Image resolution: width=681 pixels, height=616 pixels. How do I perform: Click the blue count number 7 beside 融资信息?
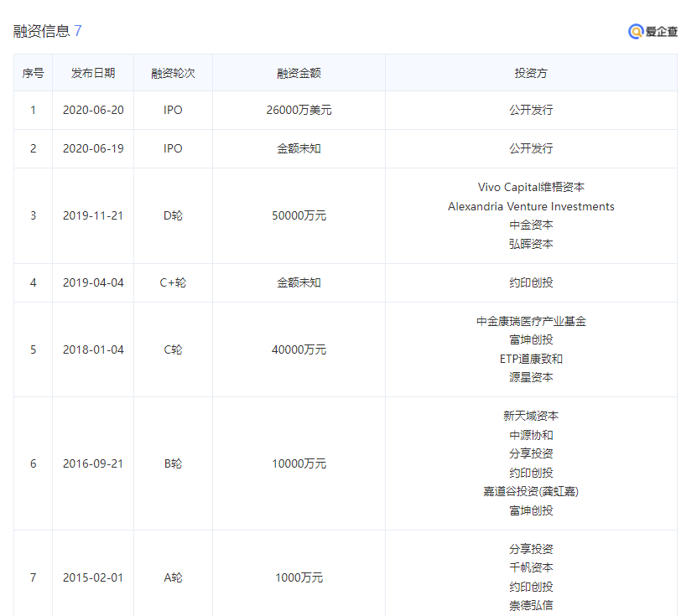point(78,31)
